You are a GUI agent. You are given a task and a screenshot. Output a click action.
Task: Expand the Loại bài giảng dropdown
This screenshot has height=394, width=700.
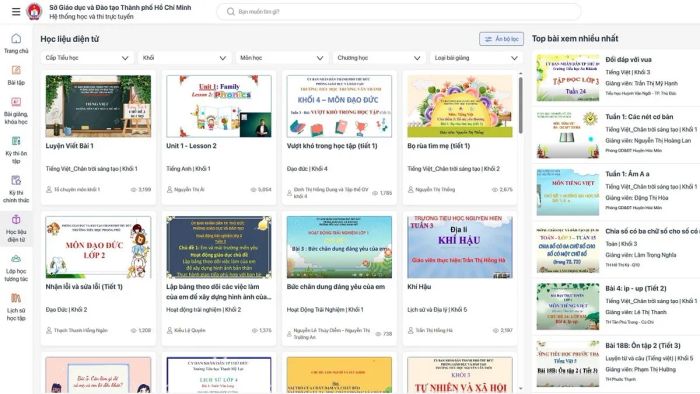point(476,58)
